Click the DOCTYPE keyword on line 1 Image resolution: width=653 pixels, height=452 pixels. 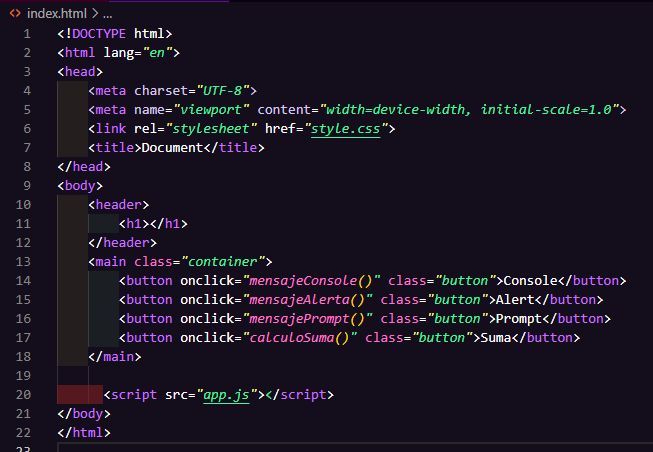[99, 34]
